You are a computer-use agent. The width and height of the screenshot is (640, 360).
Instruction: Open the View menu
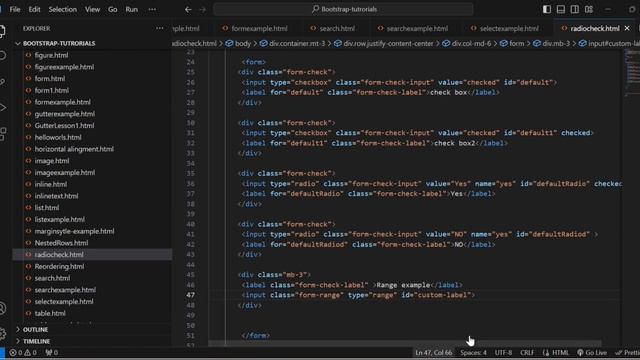pyautogui.click(x=92, y=9)
